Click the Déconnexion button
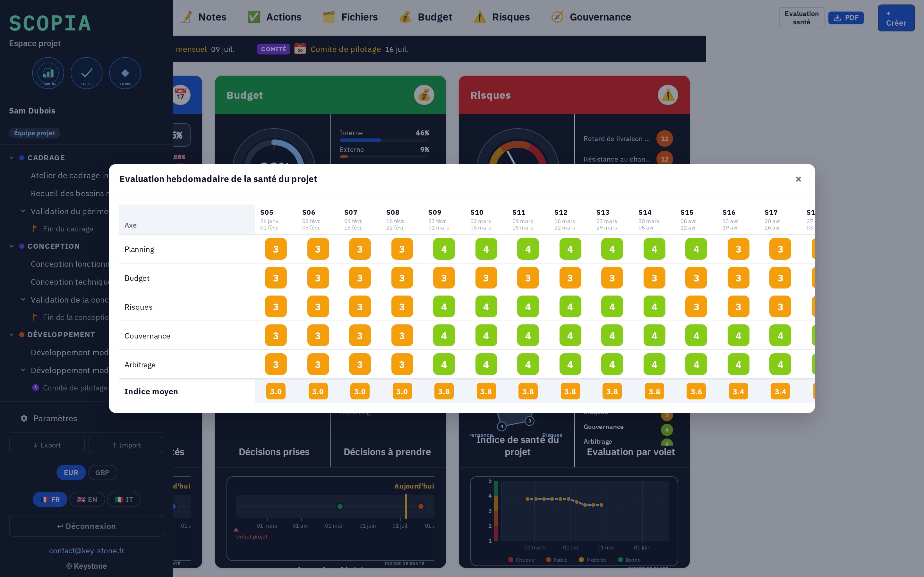924x577 pixels. pos(87,526)
